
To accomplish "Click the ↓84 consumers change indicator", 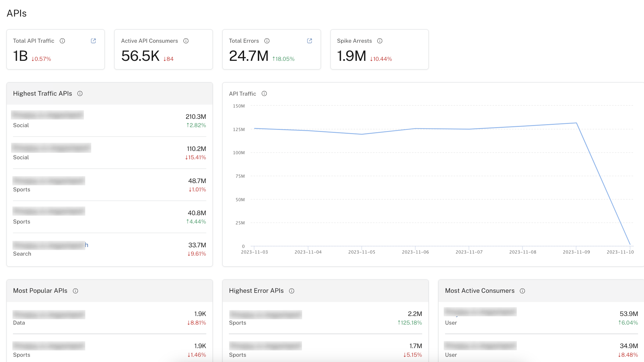I will click(x=168, y=59).
